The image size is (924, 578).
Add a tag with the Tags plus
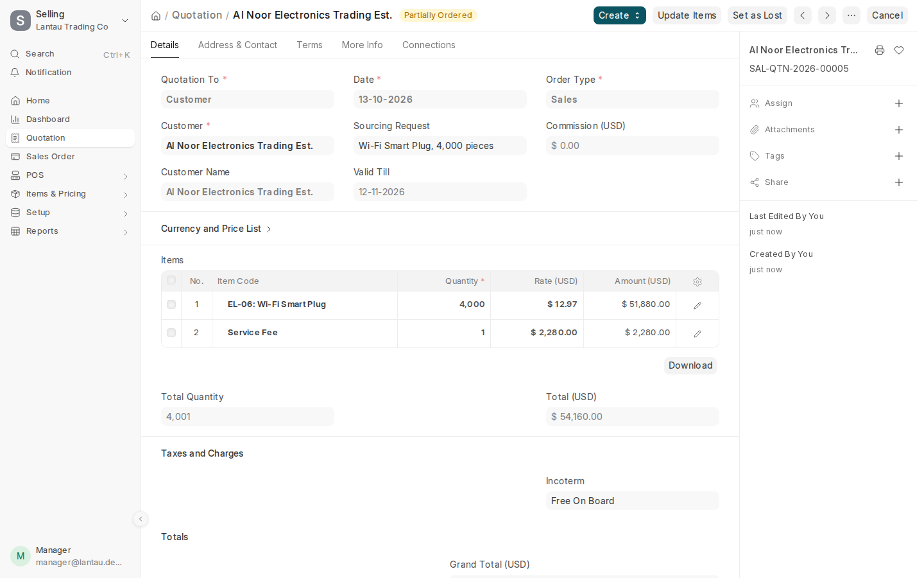899,156
